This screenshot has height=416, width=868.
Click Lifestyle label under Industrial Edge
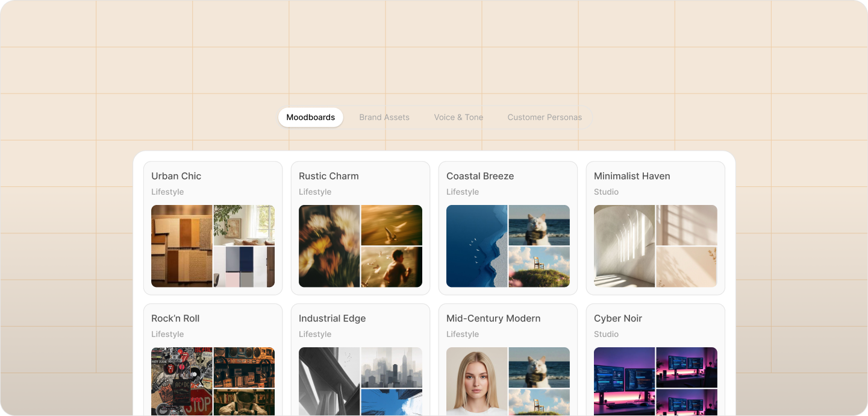[315, 334]
